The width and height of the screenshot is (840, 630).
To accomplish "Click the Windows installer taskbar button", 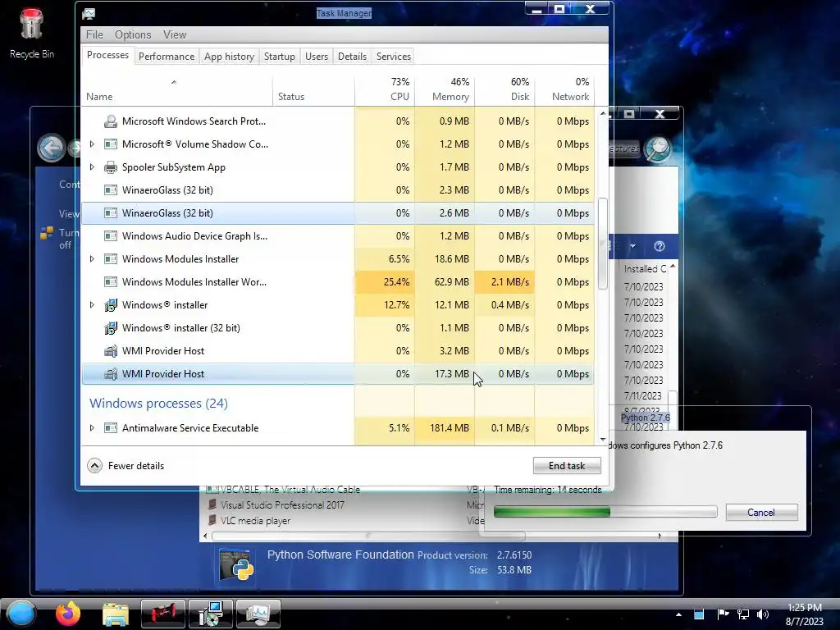I will (x=210, y=614).
